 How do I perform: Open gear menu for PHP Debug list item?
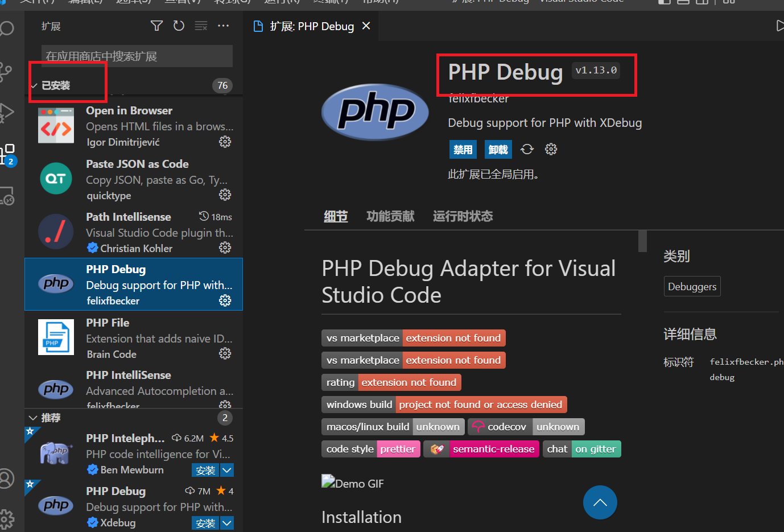[x=225, y=300]
